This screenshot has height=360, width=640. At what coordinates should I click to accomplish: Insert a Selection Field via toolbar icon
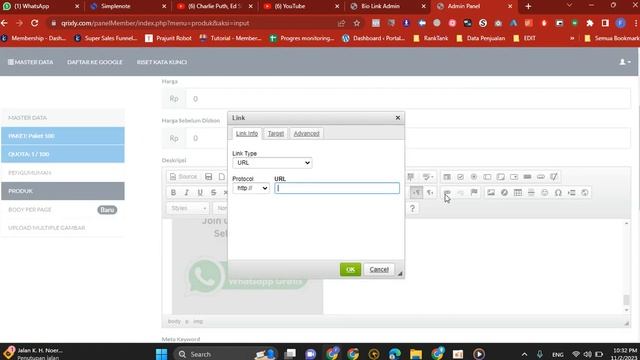point(514,177)
